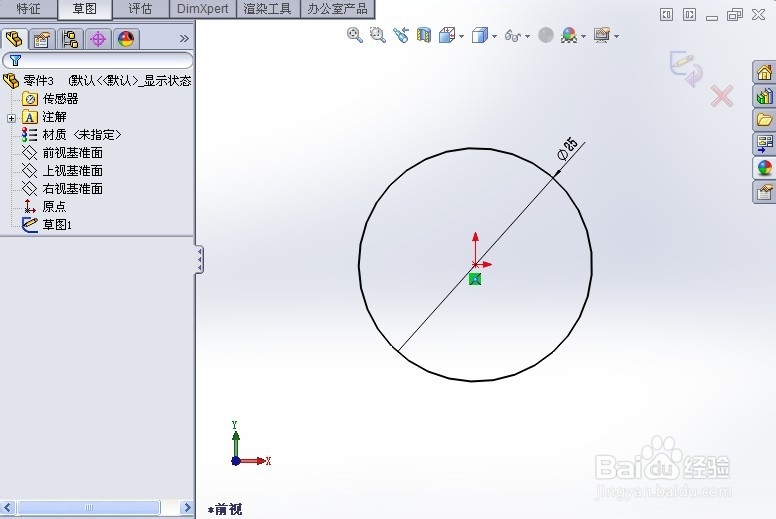Open the View Orientation dropdown arrow

pos(462,37)
